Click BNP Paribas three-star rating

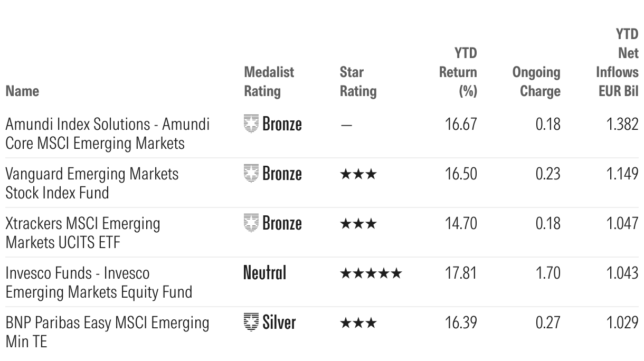[x=358, y=323]
